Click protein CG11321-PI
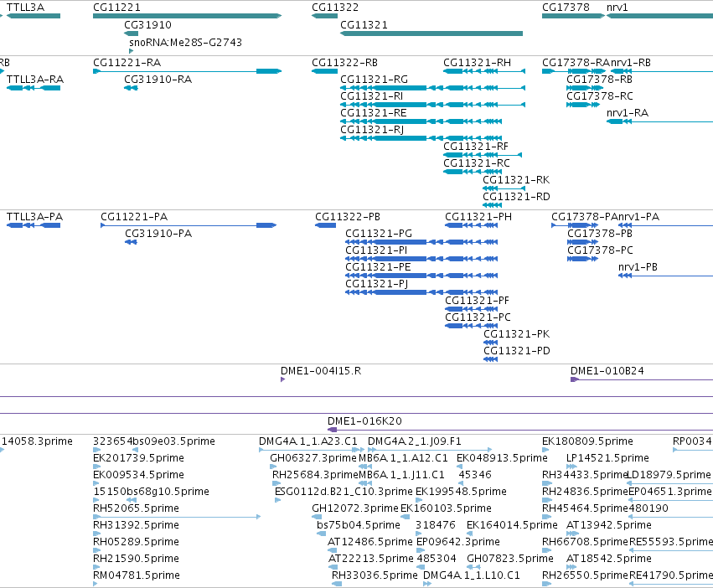This screenshot has width=713, height=588. click(376, 250)
